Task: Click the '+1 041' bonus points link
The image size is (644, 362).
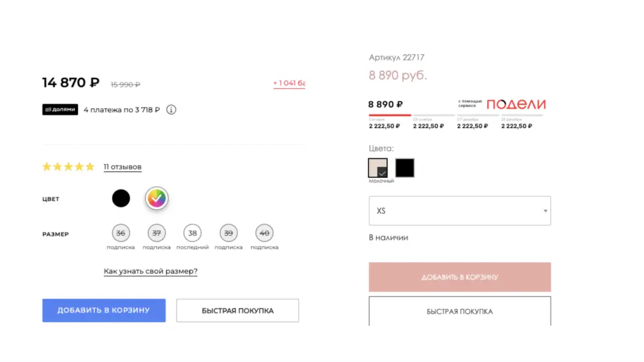Action: [289, 83]
